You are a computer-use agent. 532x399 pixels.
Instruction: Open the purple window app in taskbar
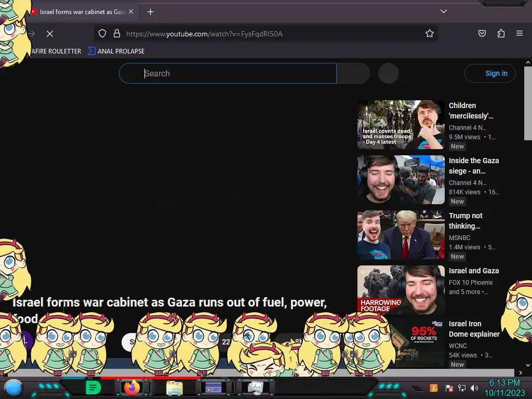point(214,388)
